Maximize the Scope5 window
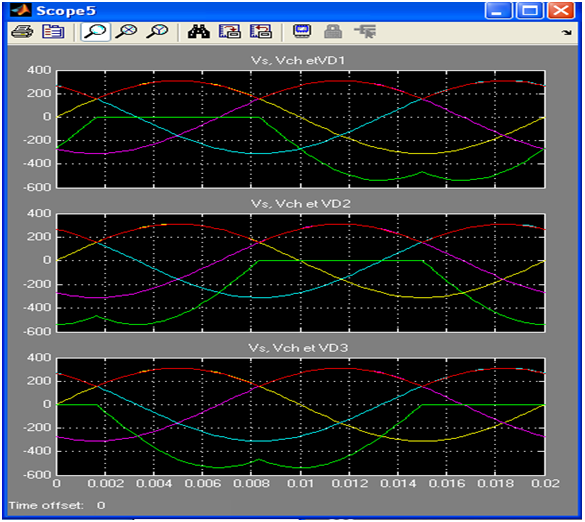The height and width of the screenshot is (522, 585). 529,10
